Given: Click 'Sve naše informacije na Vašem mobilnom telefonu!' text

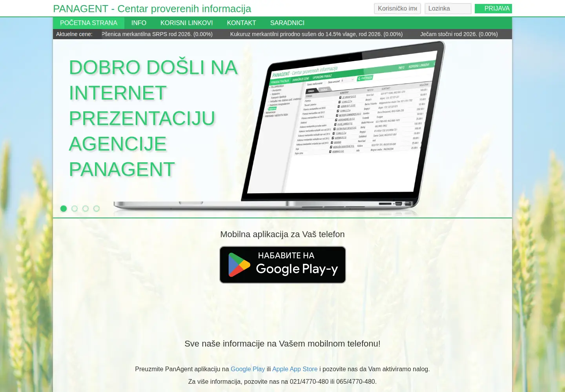Looking at the screenshot, I should pos(282,344).
